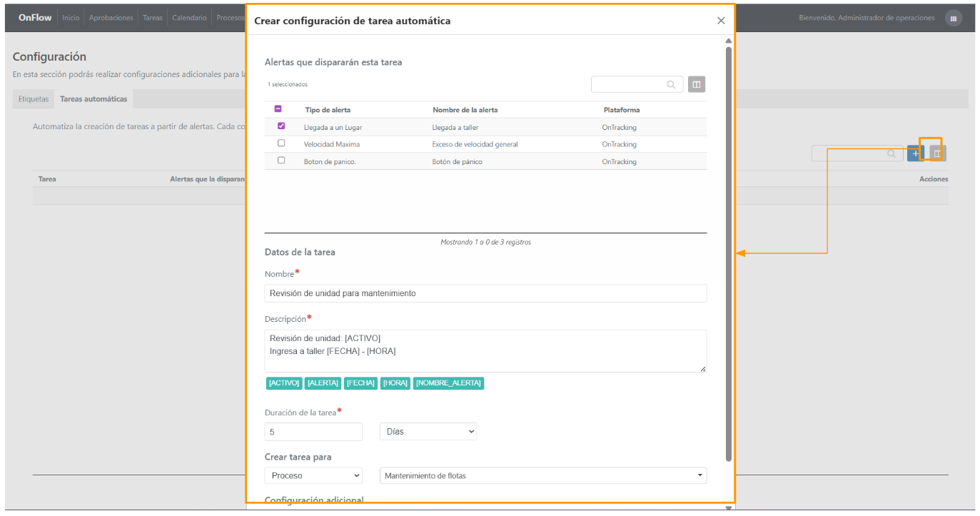The height and width of the screenshot is (516, 980).
Task: Select the Tareas automáticas tab
Action: [94, 99]
